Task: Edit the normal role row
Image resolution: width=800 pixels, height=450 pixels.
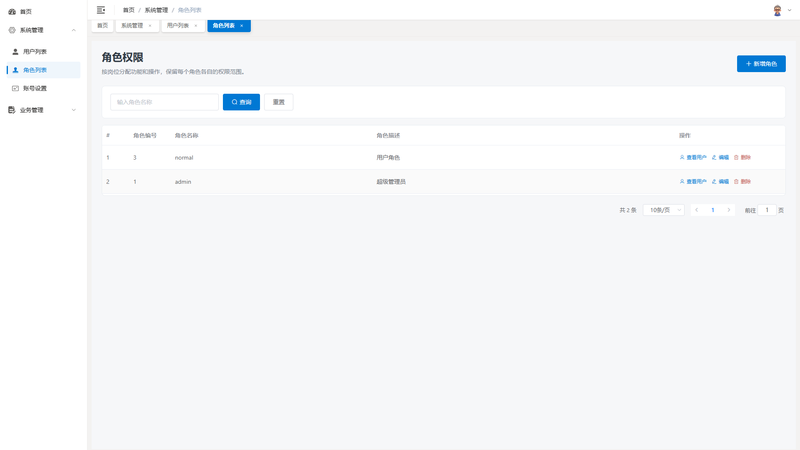Action: point(720,158)
